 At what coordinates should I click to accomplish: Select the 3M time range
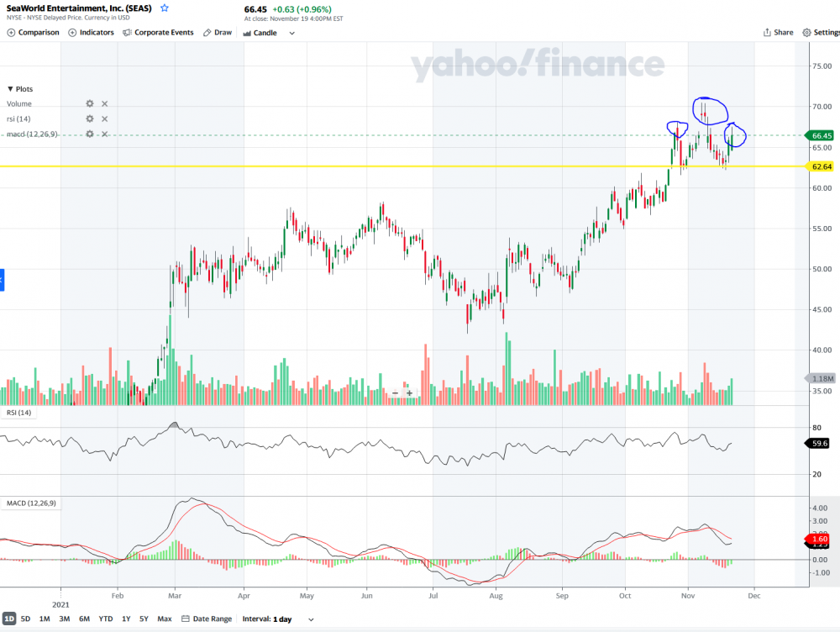(65, 619)
